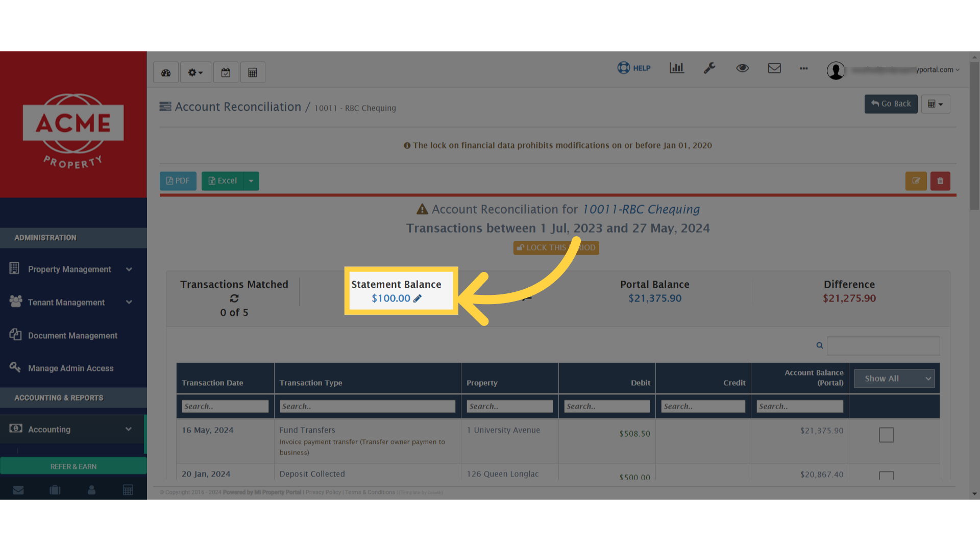Expand Tenant Management menu
Viewport: 980px width, 551px height.
pyautogui.click(x=73, y=303)
